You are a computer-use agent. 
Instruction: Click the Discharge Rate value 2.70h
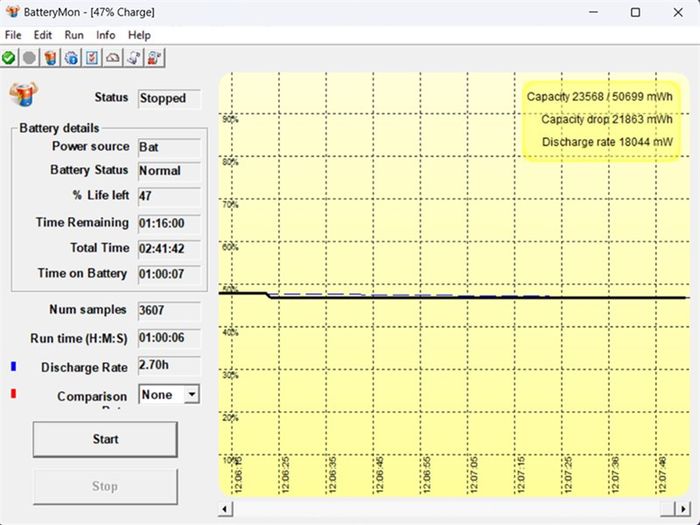[x=169, y=366]
